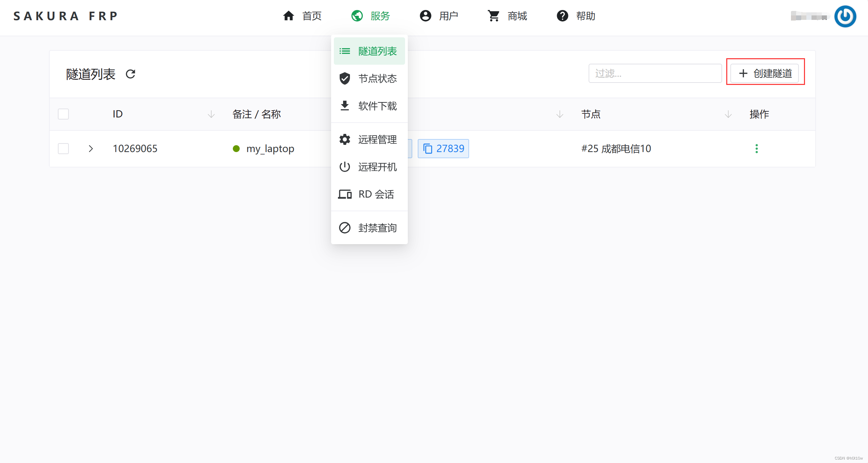Click the user account icon beside 用户
Screen dimensions: 868x463
[426, 16]
